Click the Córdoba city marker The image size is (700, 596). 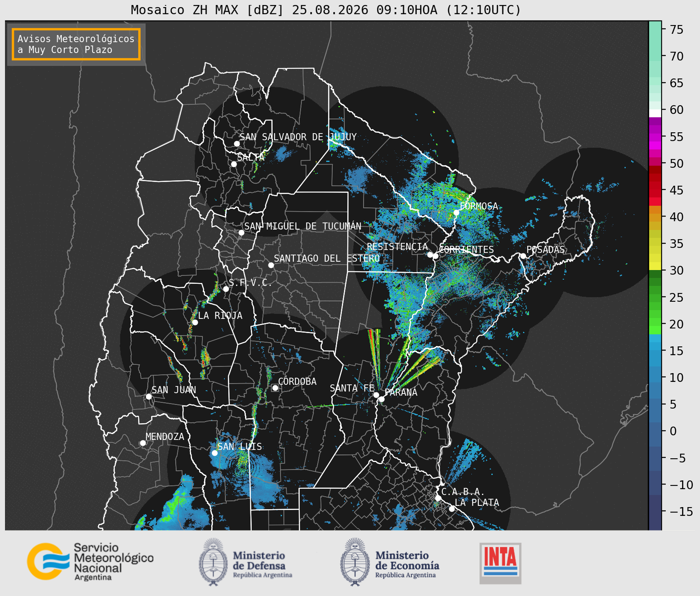coord(275,388)
